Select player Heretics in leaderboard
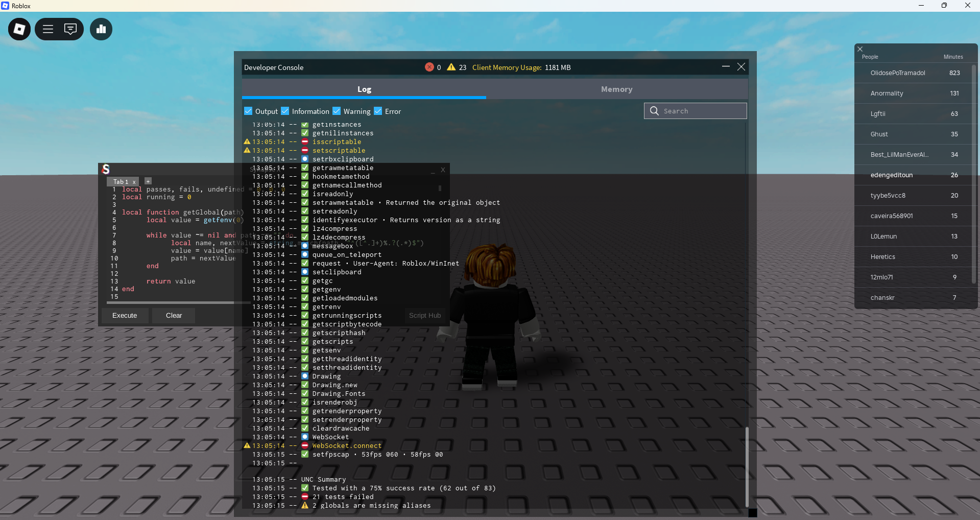Screen dimensions: 980x520 click(913, 256)
